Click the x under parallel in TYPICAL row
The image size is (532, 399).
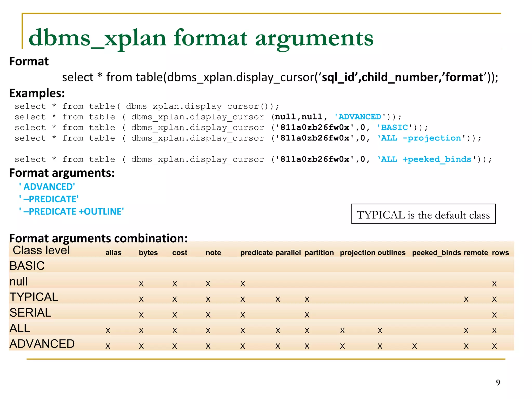click(278, 300)
